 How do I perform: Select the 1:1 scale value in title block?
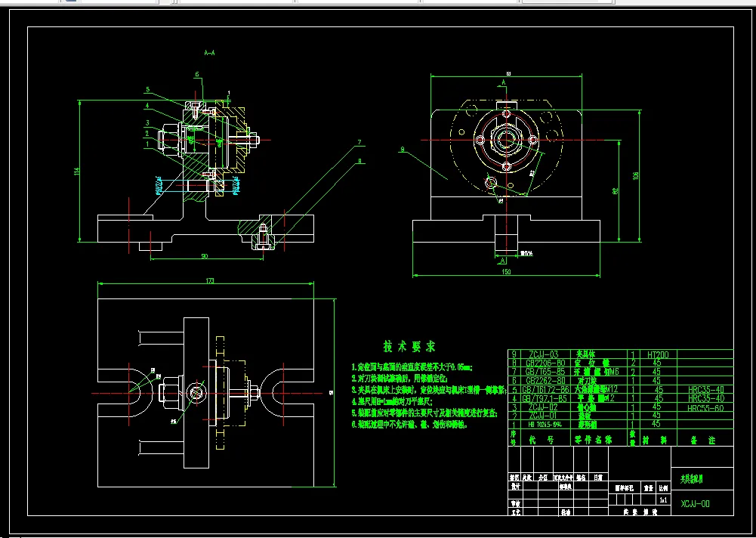click(x=663, y=500)
